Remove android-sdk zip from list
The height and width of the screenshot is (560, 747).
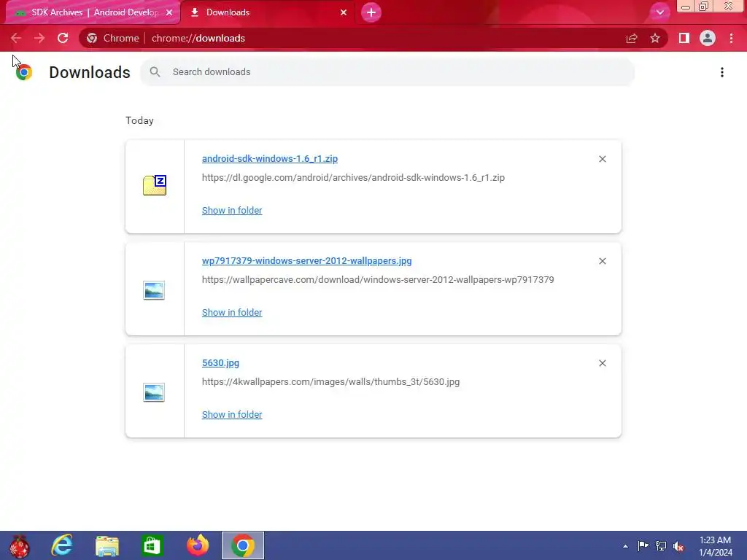point(602,159)
